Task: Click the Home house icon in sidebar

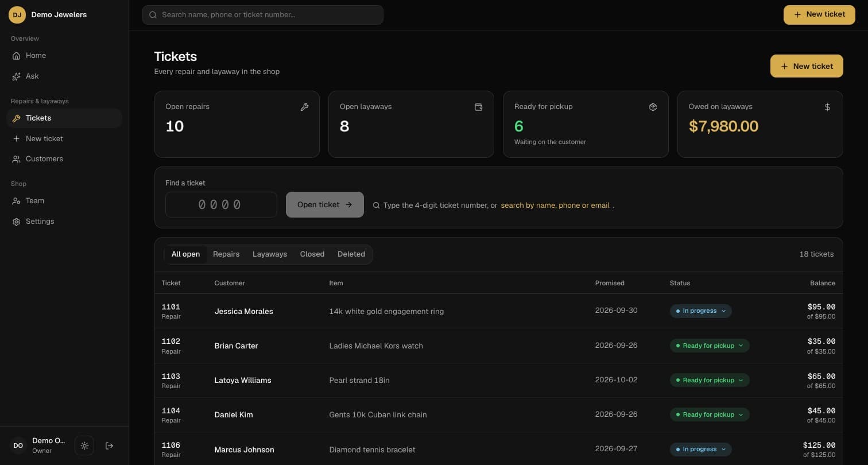Action: [x=16, y=56]
